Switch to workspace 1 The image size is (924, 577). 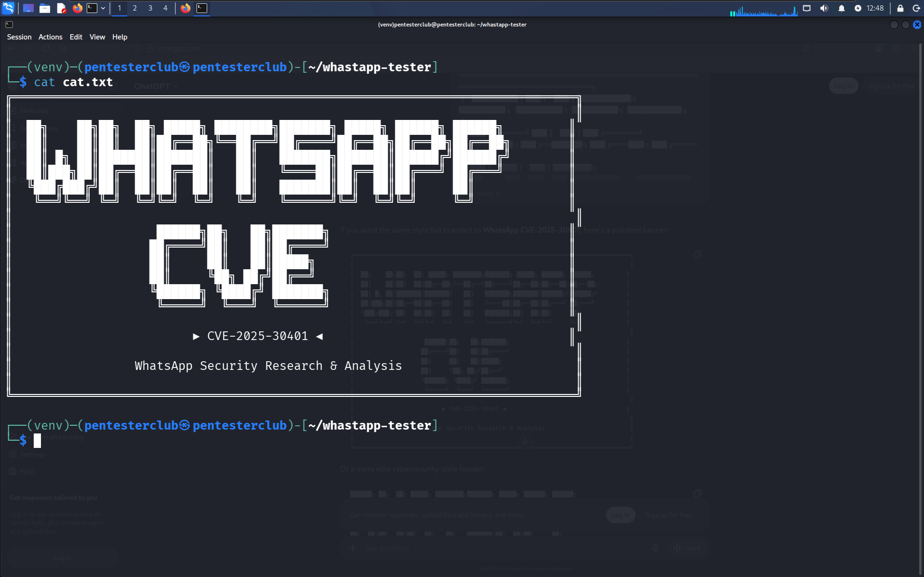coord(119,8)
